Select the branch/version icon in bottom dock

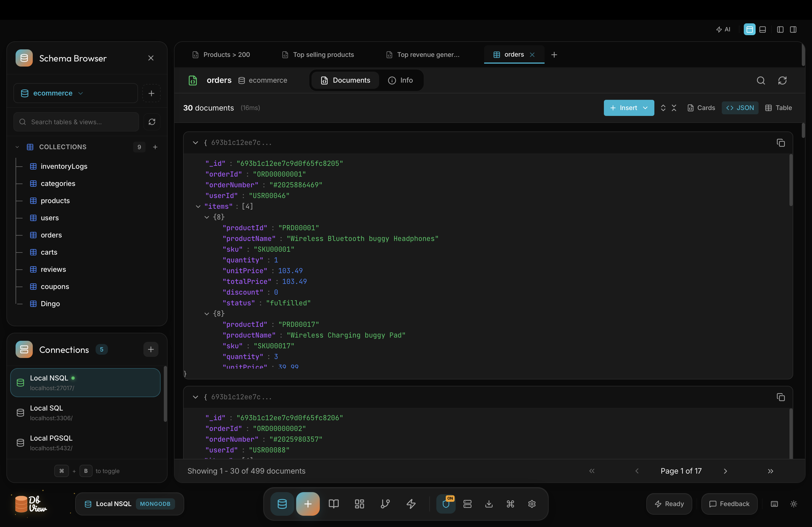(385, 504)
